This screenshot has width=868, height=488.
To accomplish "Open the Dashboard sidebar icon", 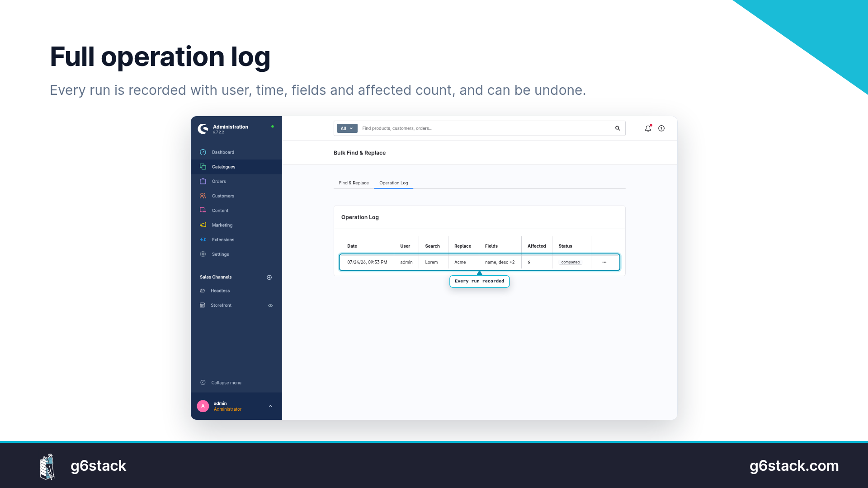I will (203, 152).
